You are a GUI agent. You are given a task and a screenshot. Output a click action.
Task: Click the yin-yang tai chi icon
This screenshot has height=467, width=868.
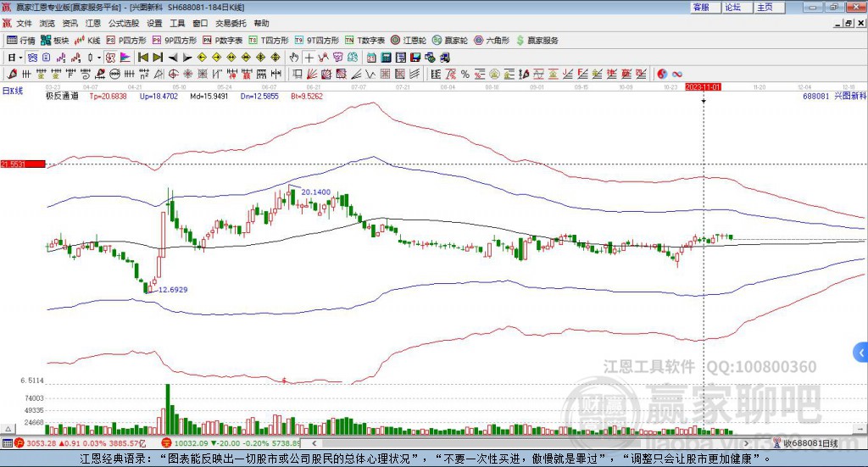(661, 74)
